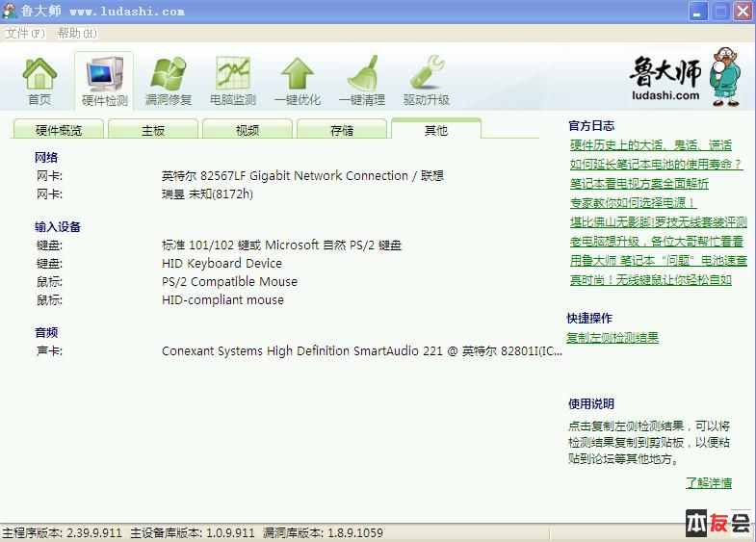Open link 堪比佛山无影脚!罗技无线套装评测
756x542 pixels.
(x=658, y=222)
